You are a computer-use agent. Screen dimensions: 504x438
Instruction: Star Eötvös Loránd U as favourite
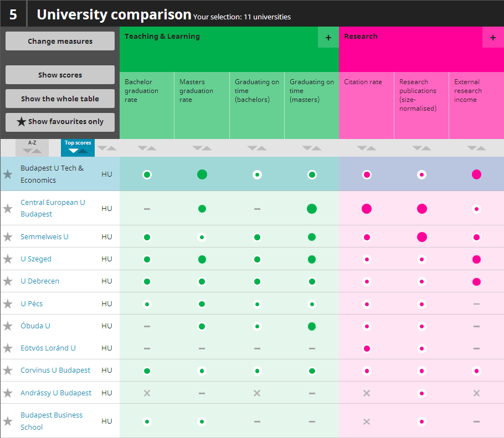click(8, 348)
